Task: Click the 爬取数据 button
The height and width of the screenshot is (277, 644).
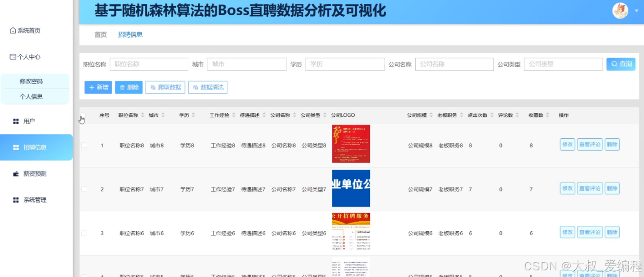Action: click(165, 87)
